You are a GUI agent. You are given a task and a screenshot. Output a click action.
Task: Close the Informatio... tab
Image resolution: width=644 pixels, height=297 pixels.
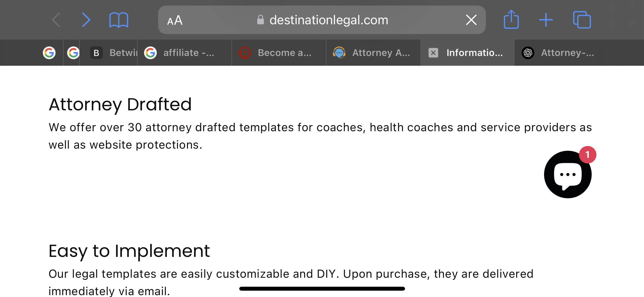[433, 53]
